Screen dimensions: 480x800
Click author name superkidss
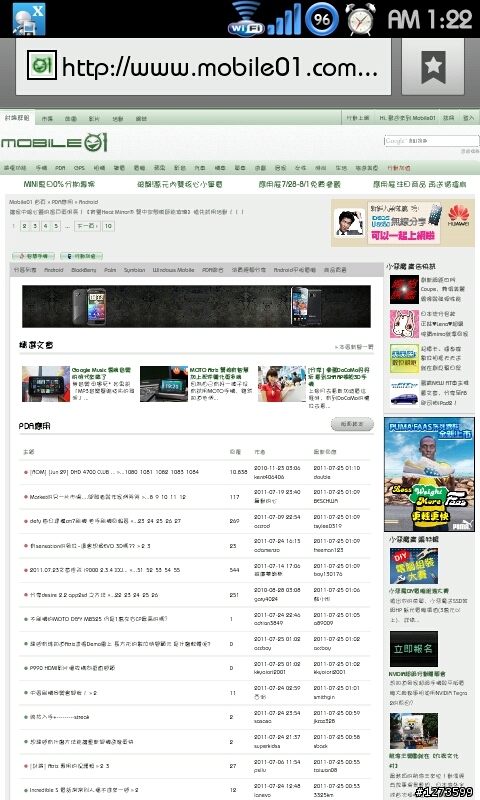pyautogui.click(x=266, y=746)
